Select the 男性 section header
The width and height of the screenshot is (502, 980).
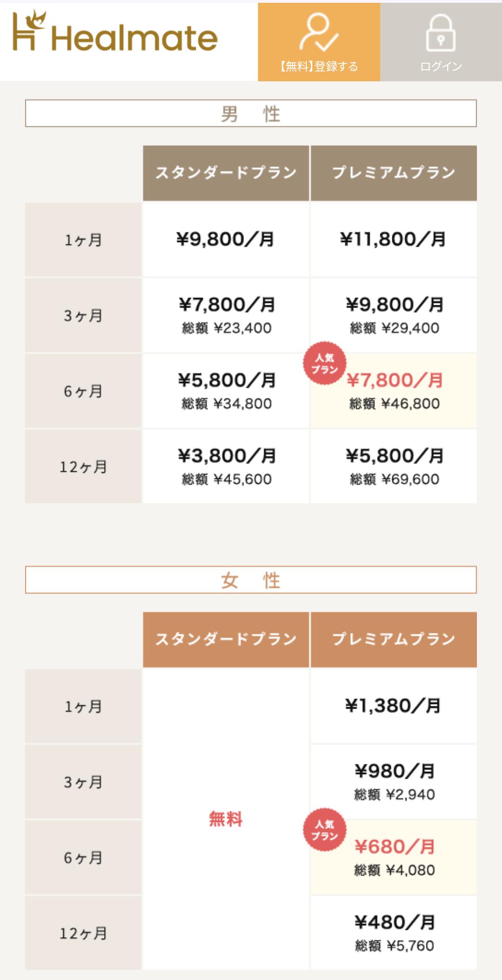251,113
